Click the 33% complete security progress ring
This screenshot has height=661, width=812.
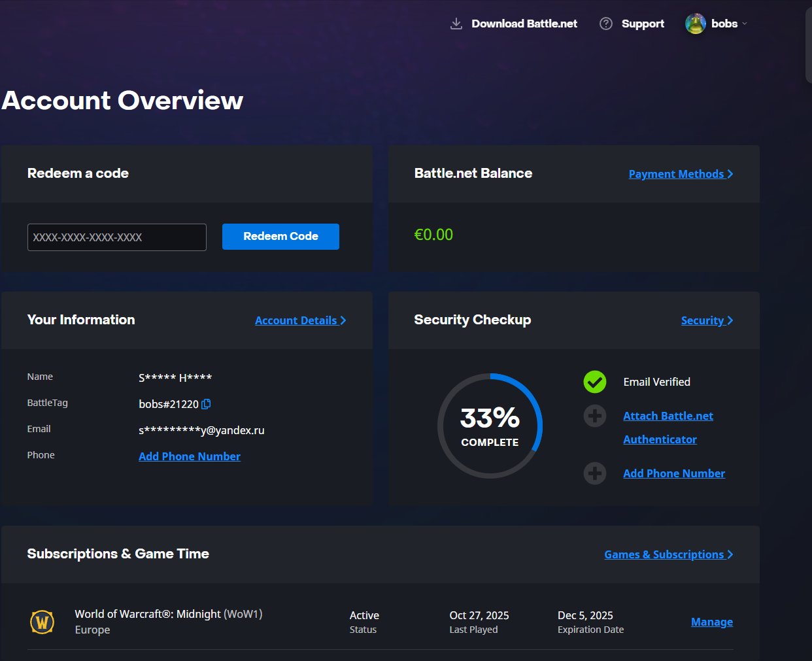pos(490,426)
